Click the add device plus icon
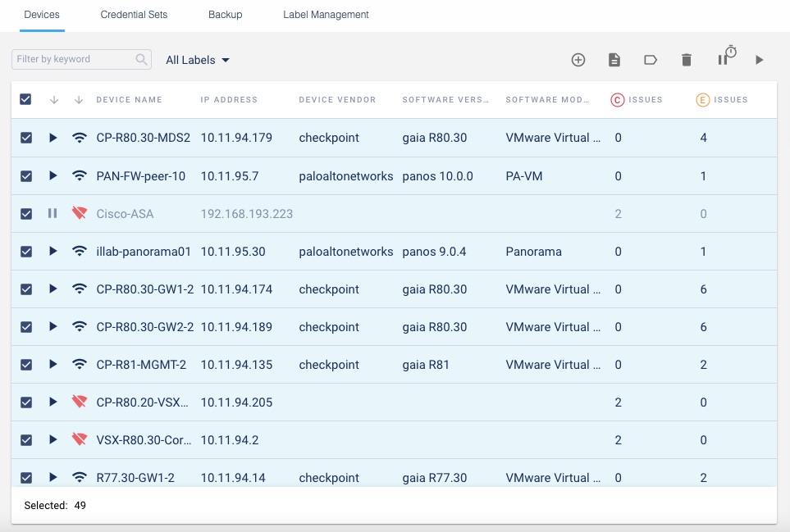Viewport: 790px width, 532px height. [x=578, y=60]
